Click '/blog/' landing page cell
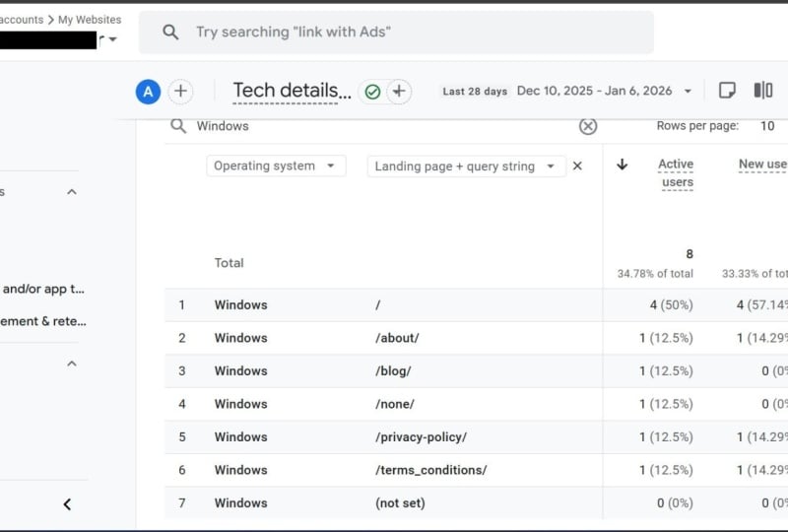 393,371
